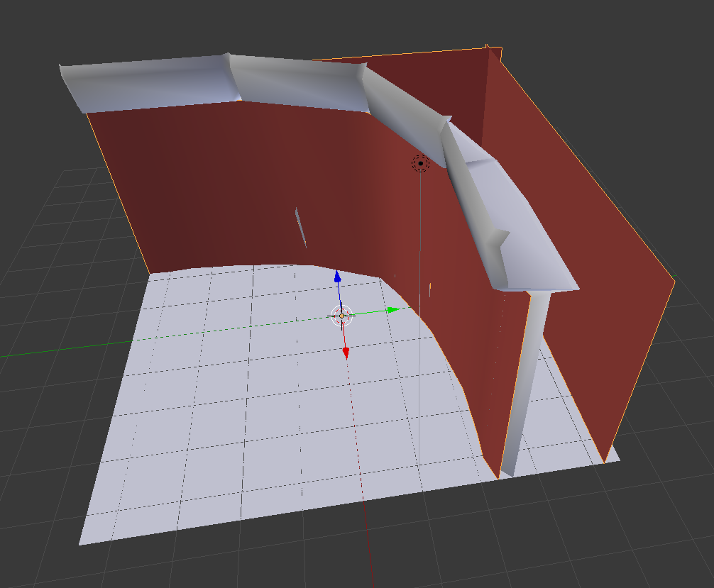Click the object origin dot at the gizmo center
Screen dimensions: 714x588
pos(343,315)
